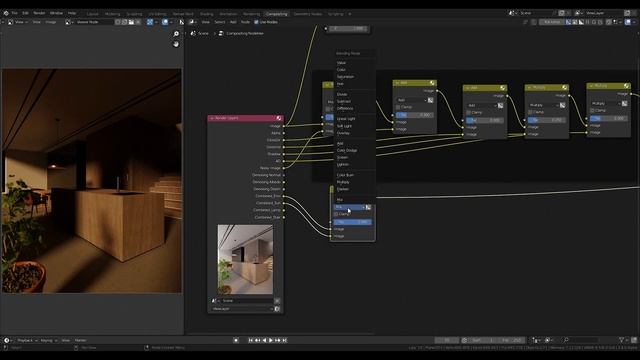Click the Render Layers node preview thumbnail

[x=245, y=260]
